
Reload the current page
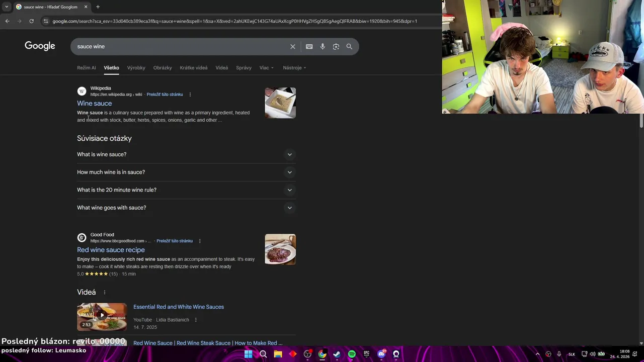[31, 21]
